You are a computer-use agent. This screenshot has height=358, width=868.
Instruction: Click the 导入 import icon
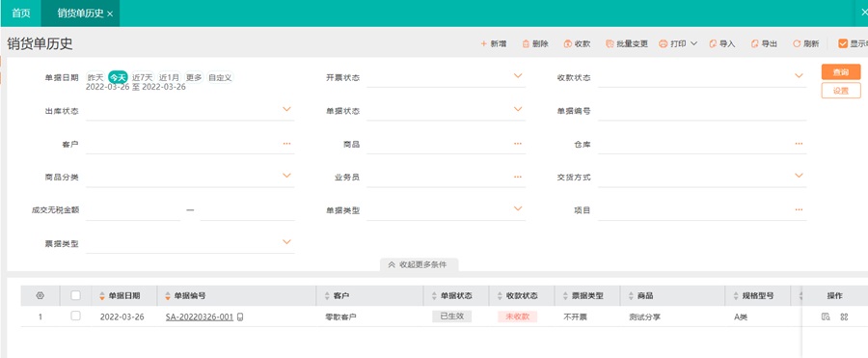tap(713, 43)
